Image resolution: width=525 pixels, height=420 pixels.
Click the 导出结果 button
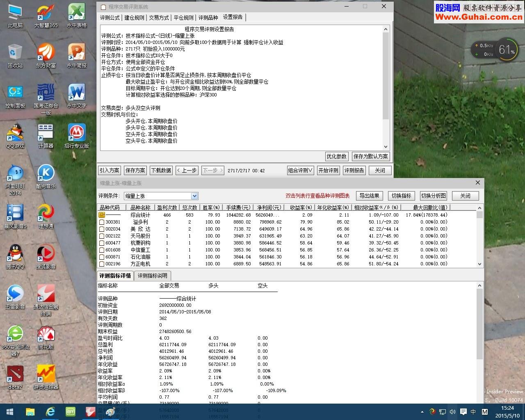point(369,196)
